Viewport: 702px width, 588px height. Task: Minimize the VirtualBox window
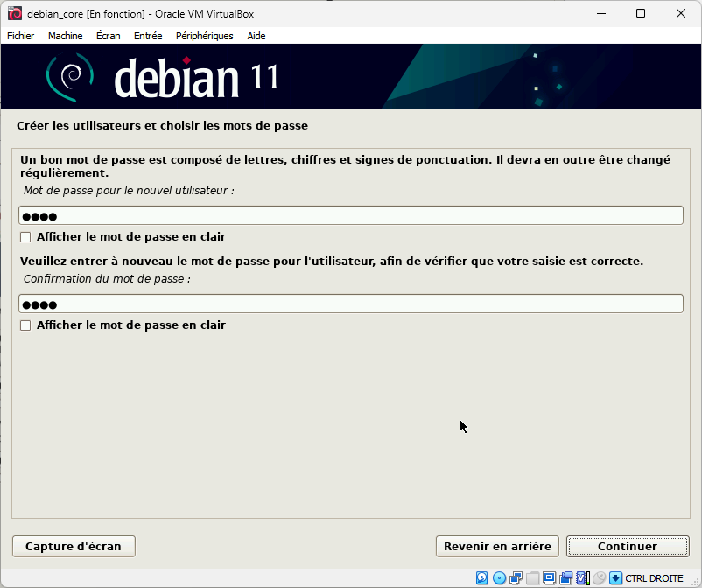(x=601, y=13)
